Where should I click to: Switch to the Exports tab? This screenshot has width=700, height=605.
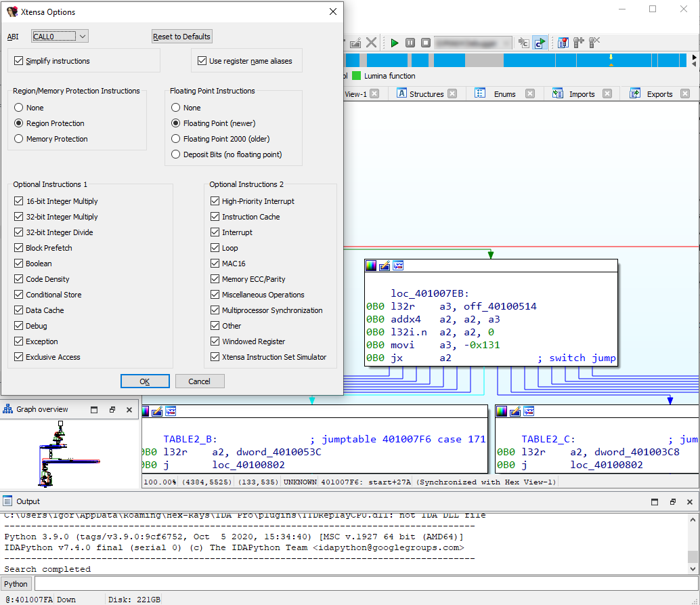[x=659, y=94]
